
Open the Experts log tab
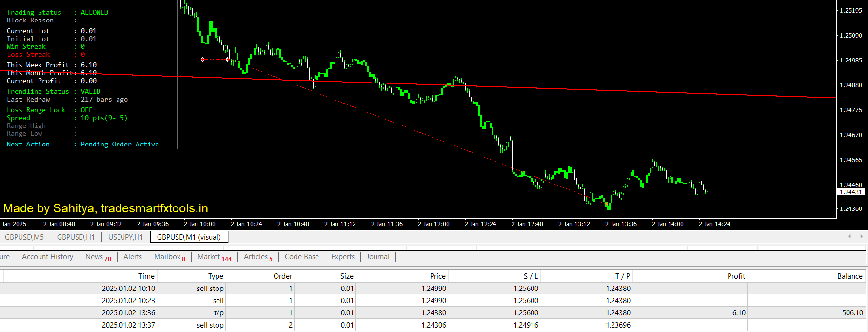click(343, 257)
